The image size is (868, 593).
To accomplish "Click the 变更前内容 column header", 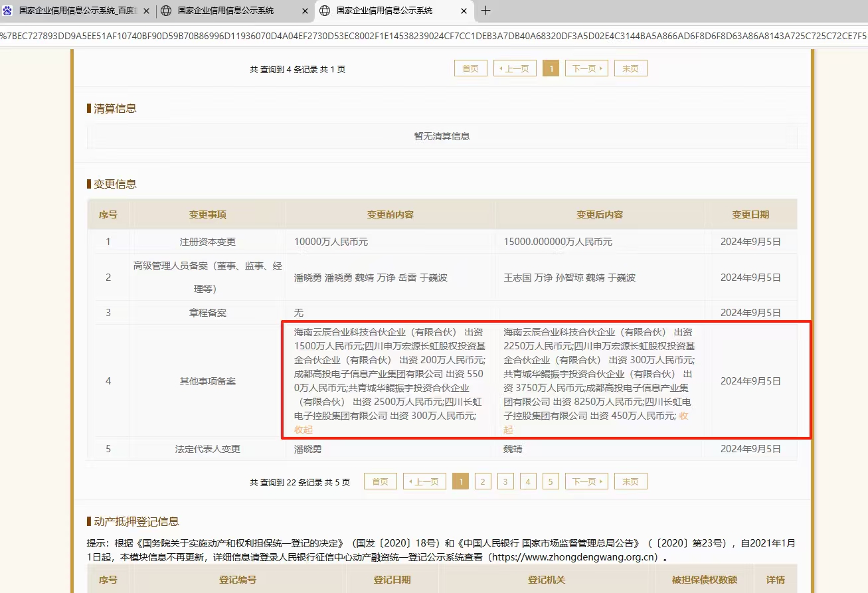I will pyautogui.click(x=391, y=214).
